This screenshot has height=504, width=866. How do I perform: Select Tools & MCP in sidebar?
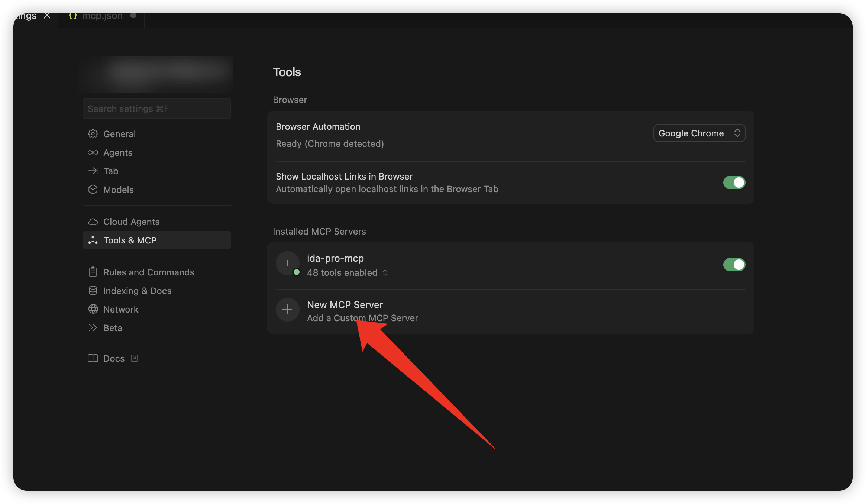tap(130, 240)
